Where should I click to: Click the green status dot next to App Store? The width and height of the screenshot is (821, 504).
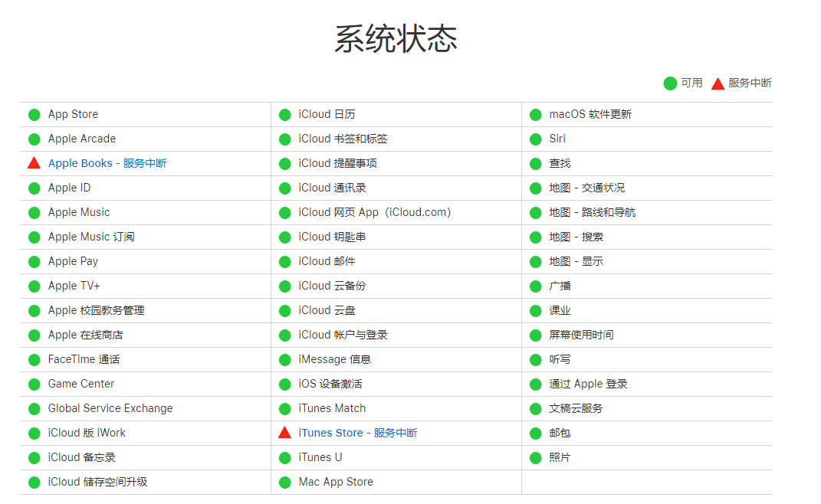click(x=34, y=114)
